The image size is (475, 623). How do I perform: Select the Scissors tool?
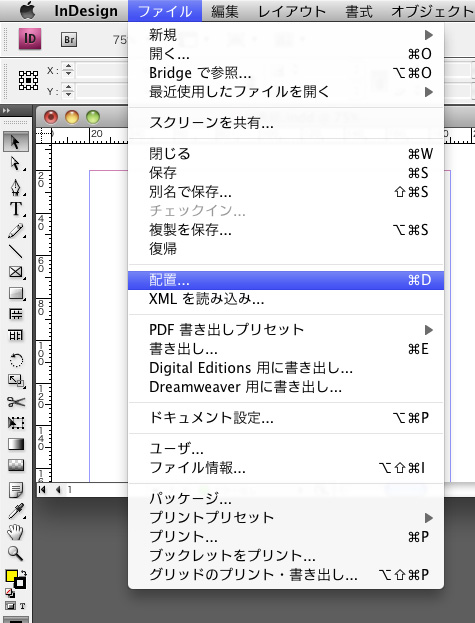15,402
